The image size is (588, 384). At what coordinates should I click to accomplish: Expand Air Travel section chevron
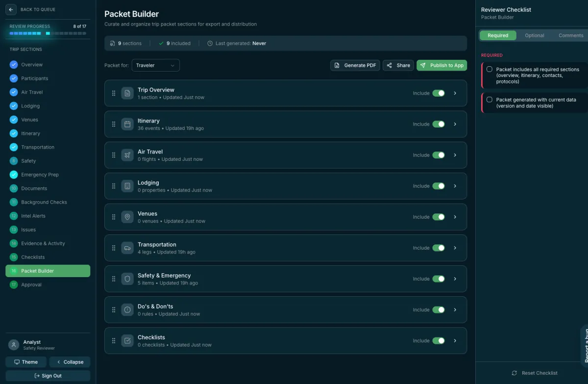[x=455, y=155]
